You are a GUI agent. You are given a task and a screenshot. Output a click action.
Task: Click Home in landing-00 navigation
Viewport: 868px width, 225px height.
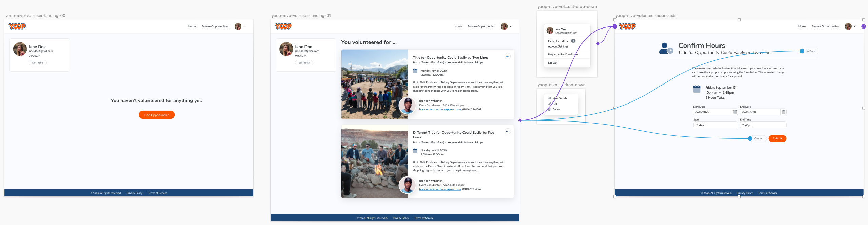[x=192, y=26]
